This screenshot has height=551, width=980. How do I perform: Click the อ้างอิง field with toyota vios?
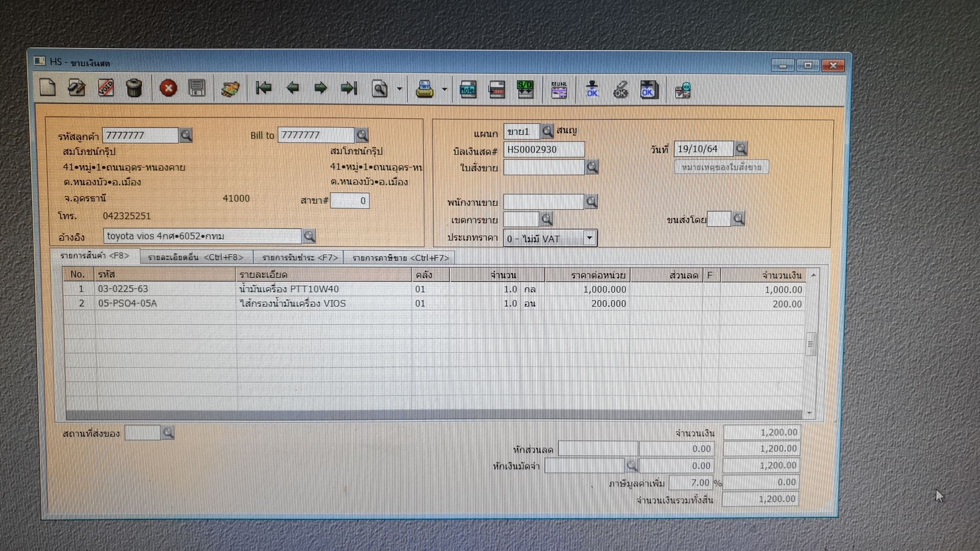tap(202, 236)
